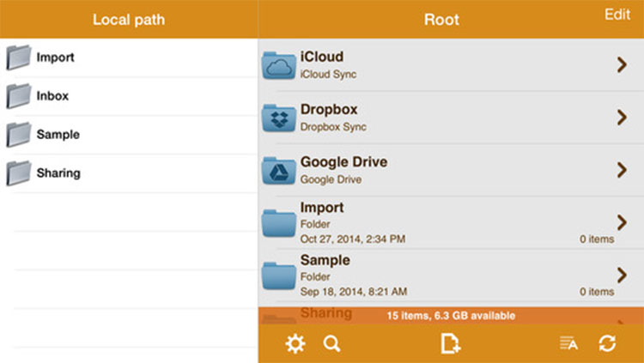The width and height of the screenshot is (644, 363).
Task: Click the iCloud folder icon
Action: [279, 65]
